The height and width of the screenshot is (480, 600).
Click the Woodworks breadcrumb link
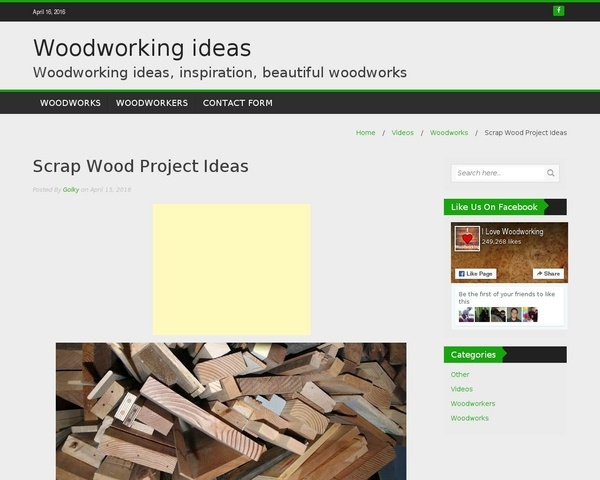tap(449, 133)
